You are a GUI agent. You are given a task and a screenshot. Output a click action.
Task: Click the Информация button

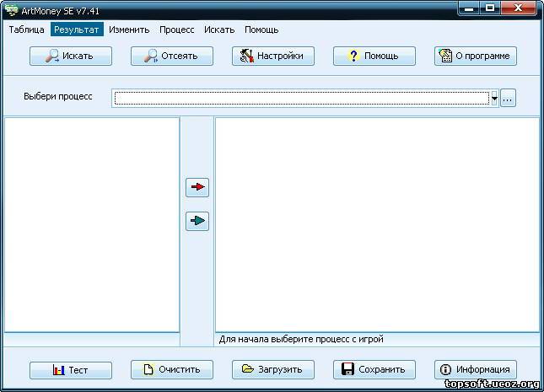pos(476,370)
